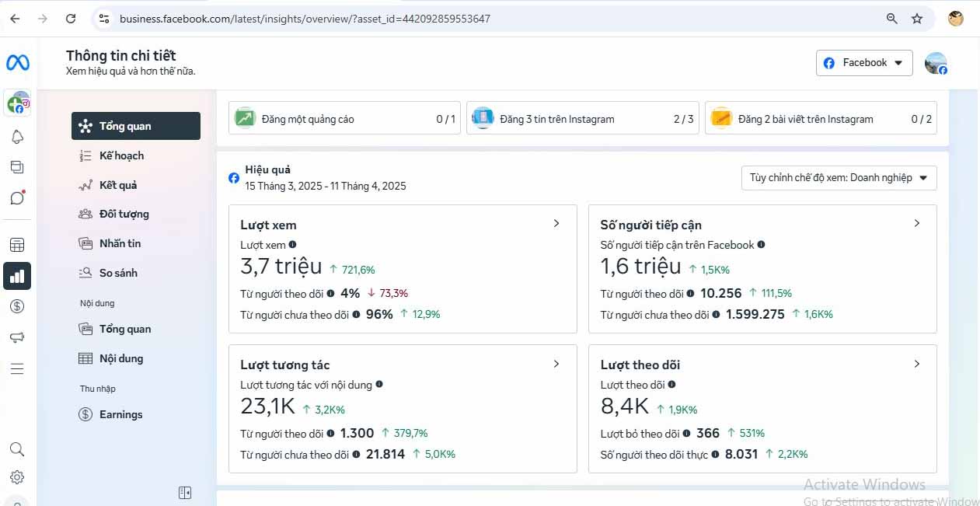Open notifications bell in the left rail
The height and width of the screenshot is (506, 980).
pos(17,138)
